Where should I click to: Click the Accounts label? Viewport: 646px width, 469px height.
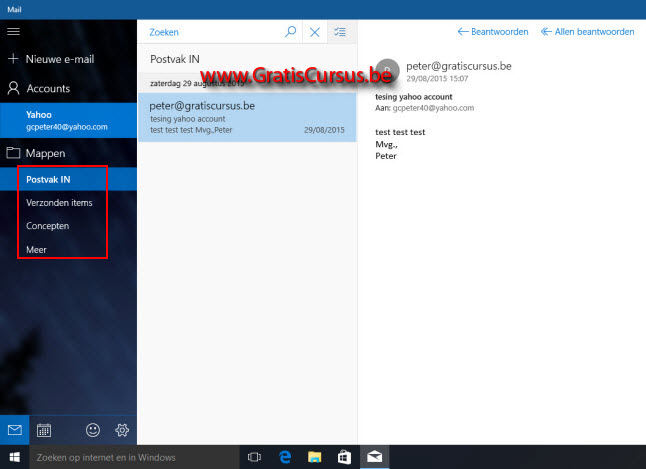click(48, 88)
